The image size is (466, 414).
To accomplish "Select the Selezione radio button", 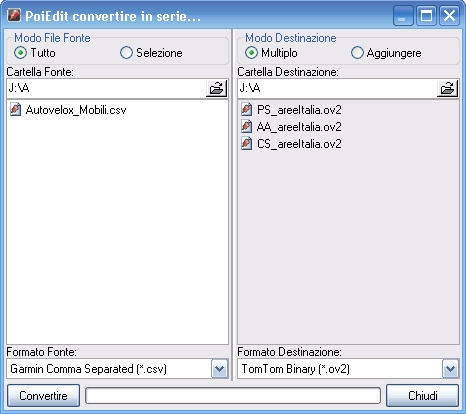I will click(126, 53).
